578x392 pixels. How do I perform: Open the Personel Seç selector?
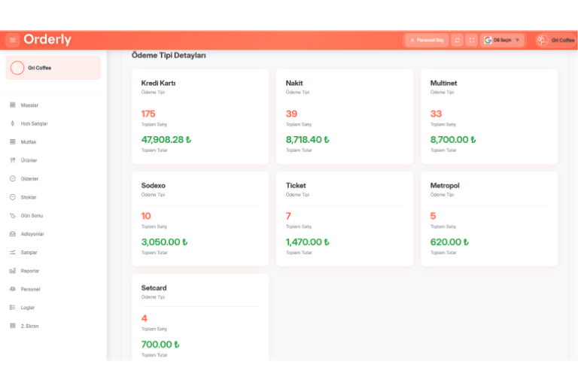click(x=427, y=40)
